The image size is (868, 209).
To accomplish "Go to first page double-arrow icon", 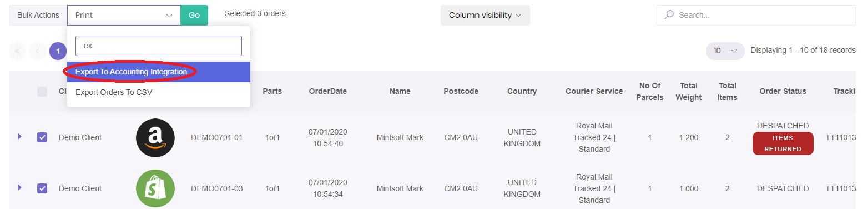I will pyautogui.click(x=17, y=51).
